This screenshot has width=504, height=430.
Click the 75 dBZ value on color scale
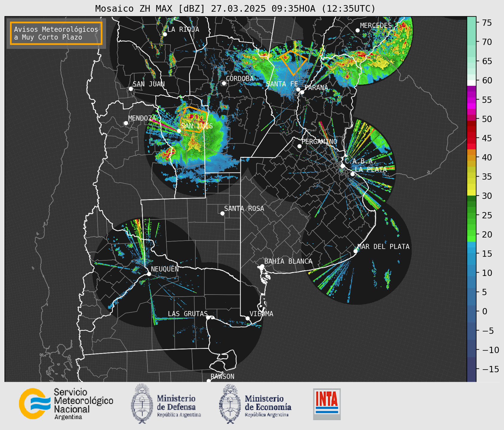click(487, 23)
